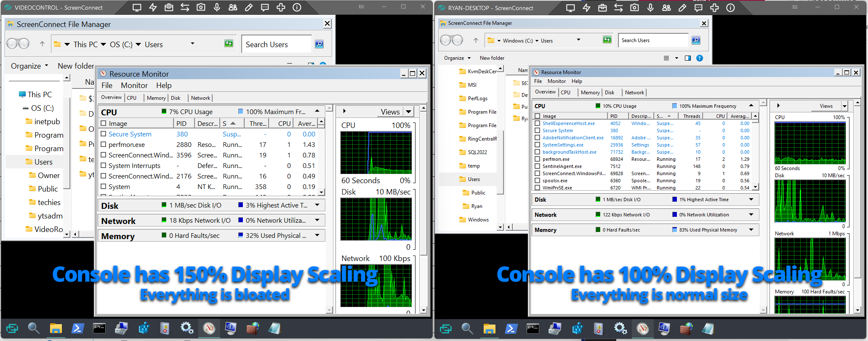Expand the Disk section in VIDEOCONTROL Resource Monitor
This screenshot has width=868, height=341.
317,205
